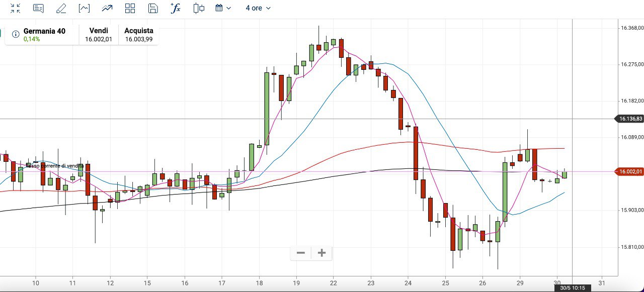Open the comment/news panel icon
The width and height of the screenshot is (644, 292).
38,8
